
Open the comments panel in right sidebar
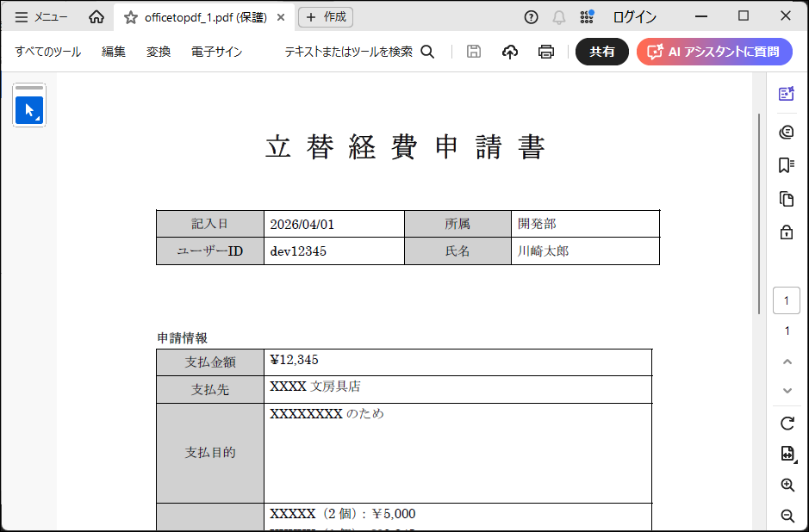click(786, 132)
